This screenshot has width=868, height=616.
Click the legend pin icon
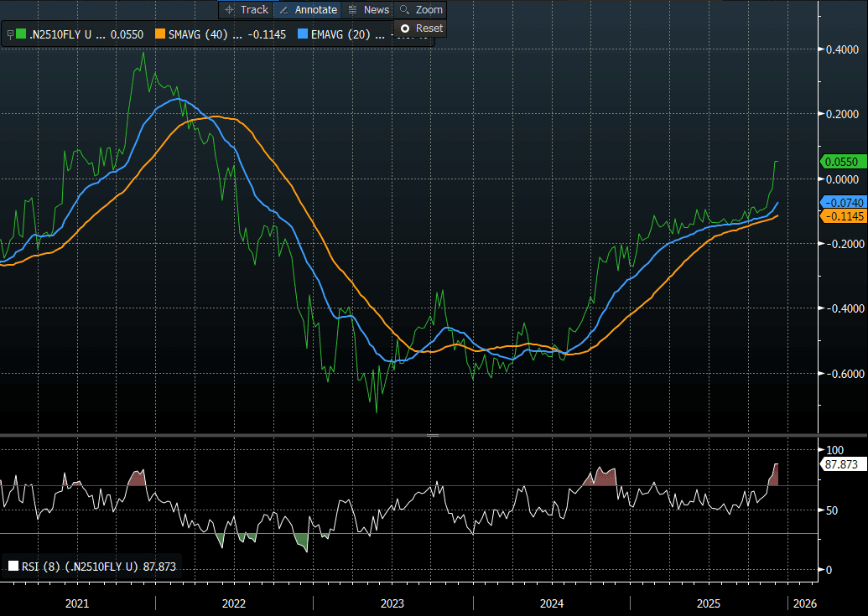click(9, 34)
